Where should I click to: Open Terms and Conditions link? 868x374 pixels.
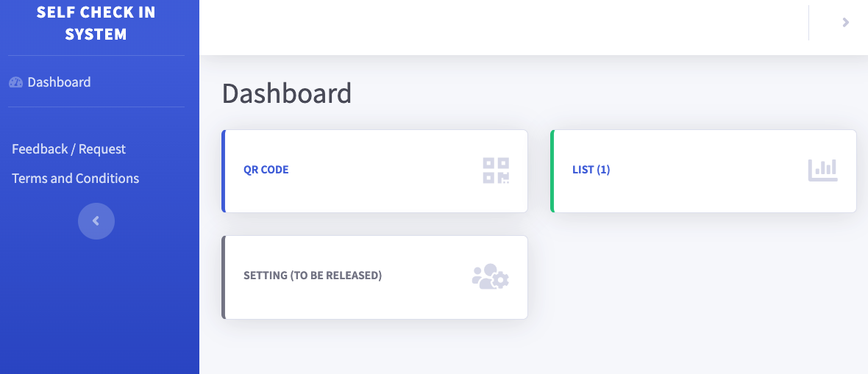75,178
